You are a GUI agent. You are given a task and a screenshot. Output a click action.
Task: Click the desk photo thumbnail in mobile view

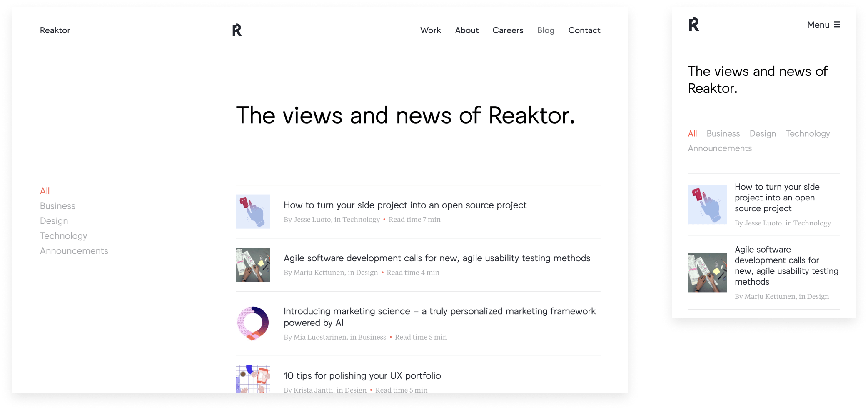pyautogui.click(x=707, y=272)
